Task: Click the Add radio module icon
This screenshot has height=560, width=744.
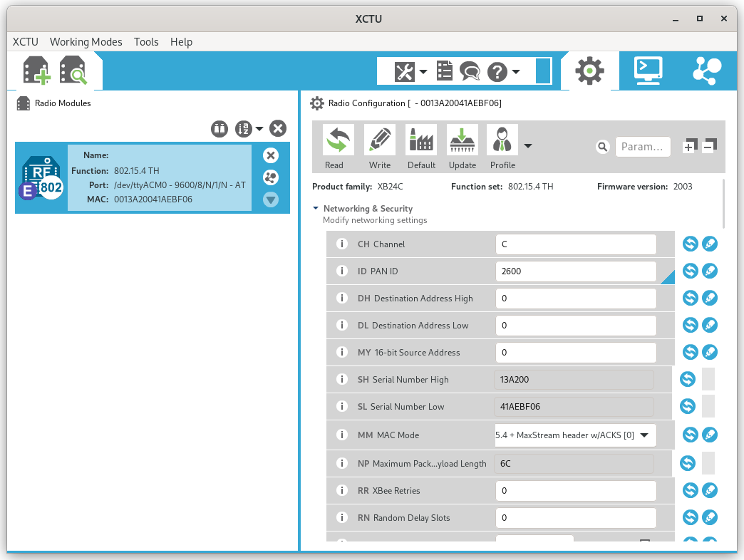Action: coord(36,71)
